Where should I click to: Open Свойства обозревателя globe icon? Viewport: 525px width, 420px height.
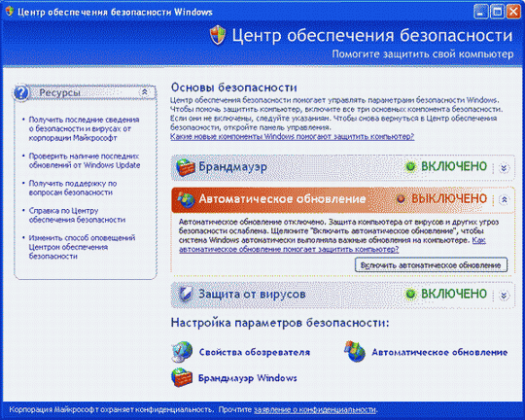182,352
